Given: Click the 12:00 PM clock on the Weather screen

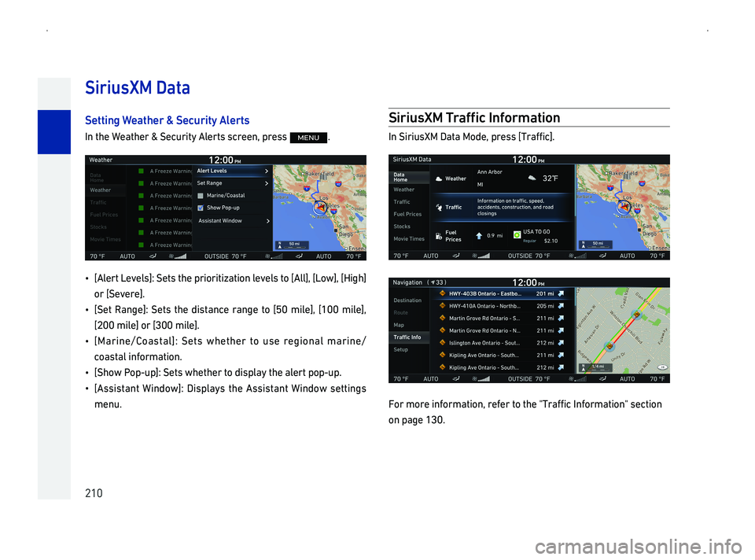Looking at the screenshot, I should coord(224,160).
